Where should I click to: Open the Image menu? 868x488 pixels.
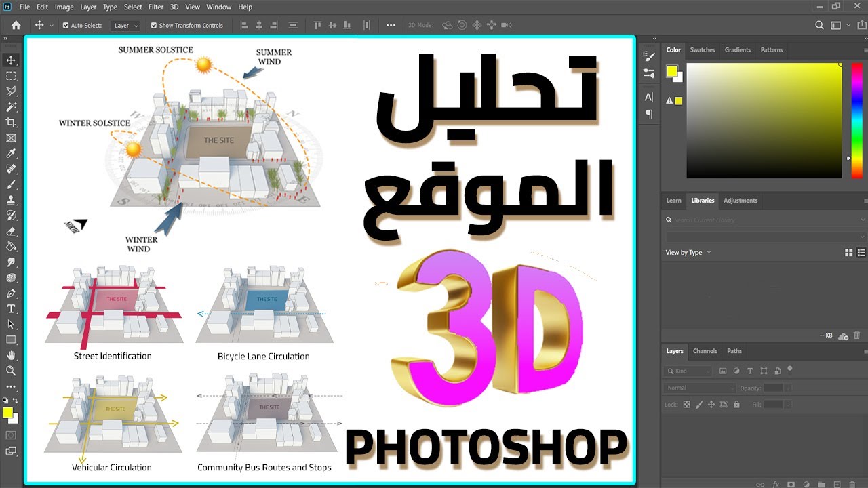[x=64, y=7]
